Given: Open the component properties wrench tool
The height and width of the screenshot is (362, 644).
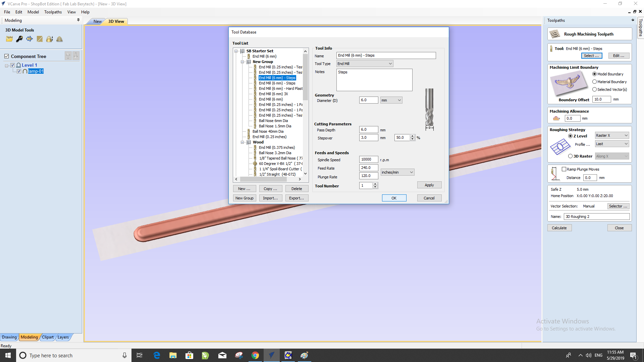Looking at the screenshot, I should (19, 39).
